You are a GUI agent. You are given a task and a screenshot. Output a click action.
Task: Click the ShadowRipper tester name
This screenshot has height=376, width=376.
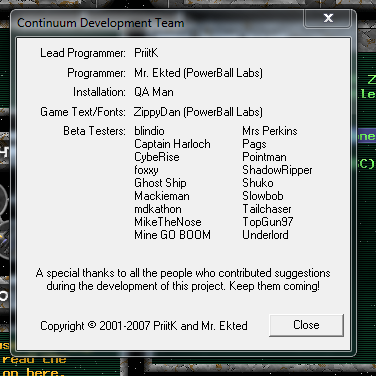click(277, 170)
